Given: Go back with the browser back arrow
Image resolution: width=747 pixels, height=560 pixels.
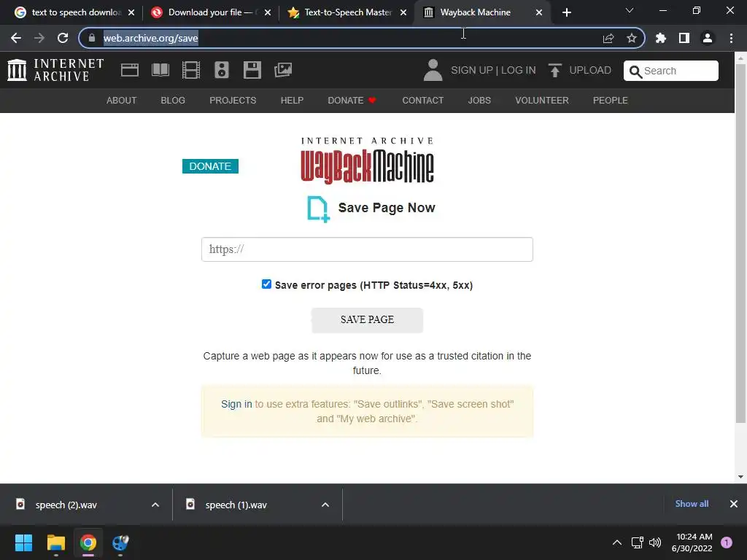Looking at the screenshot, I should [x=16, y=38].
